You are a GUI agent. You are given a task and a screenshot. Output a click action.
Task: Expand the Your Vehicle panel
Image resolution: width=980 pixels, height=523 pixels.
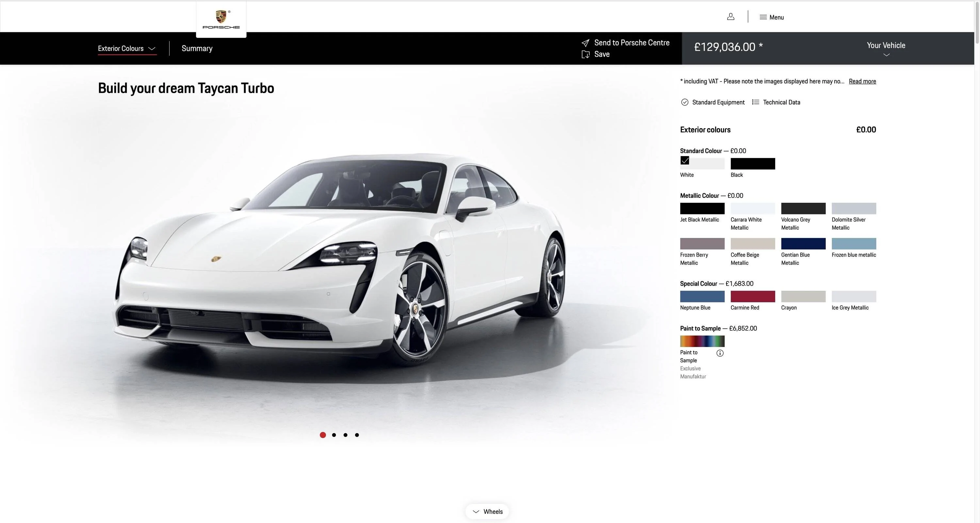(886, 49)
